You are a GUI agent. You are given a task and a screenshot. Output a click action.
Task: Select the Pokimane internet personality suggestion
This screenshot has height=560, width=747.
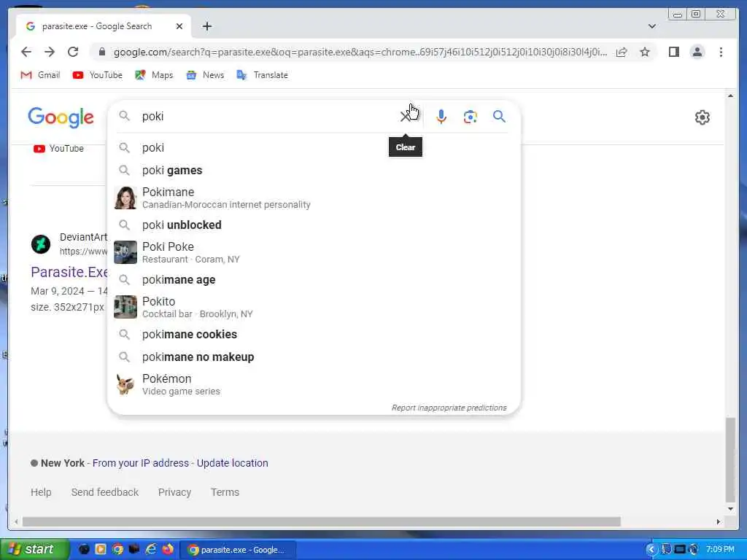tap(314, 198)
